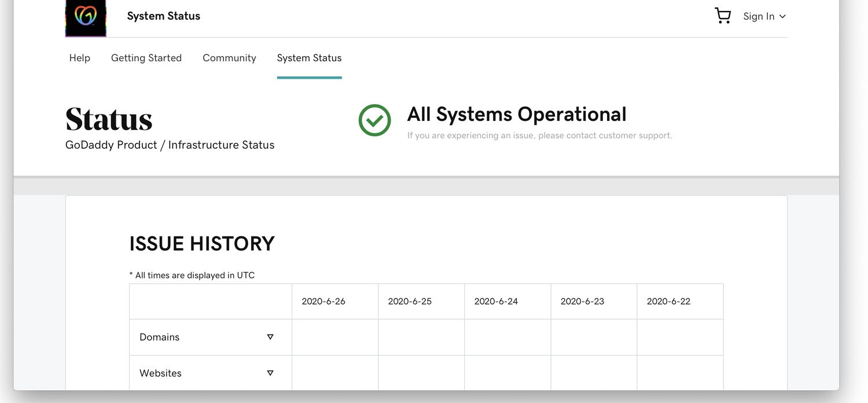Click the All Systems Operational heading
Viewport: 868px width, 403px height.
517,114
